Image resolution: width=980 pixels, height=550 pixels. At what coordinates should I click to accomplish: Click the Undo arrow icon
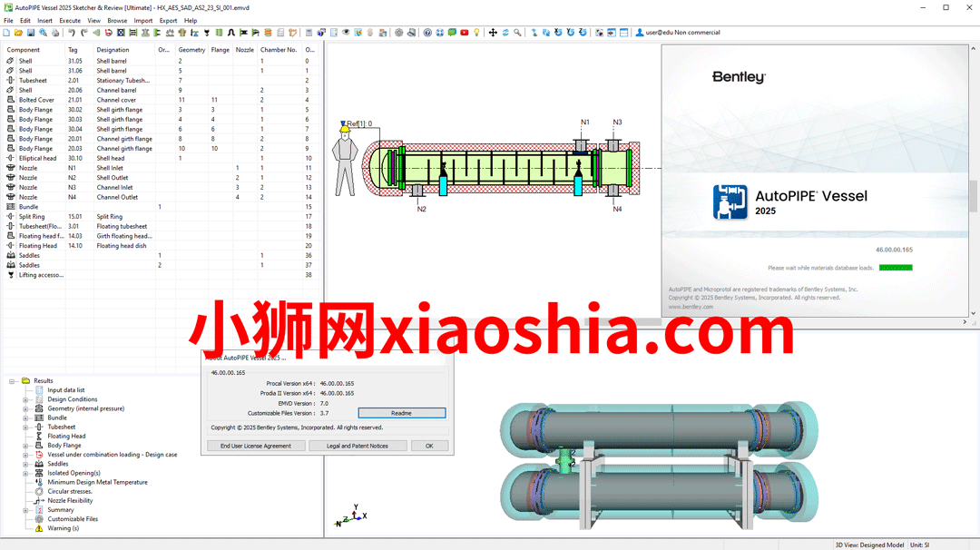(x=72, y=33)
